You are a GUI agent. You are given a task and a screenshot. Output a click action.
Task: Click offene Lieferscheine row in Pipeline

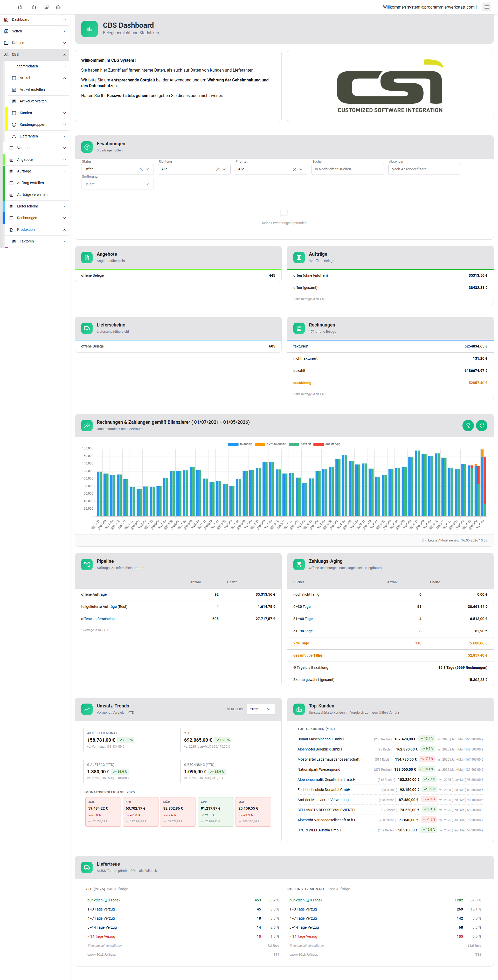(178, 619)
